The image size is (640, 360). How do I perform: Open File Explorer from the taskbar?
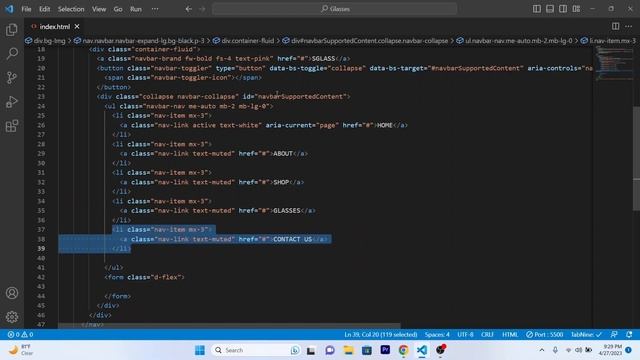tap(348, 350)
